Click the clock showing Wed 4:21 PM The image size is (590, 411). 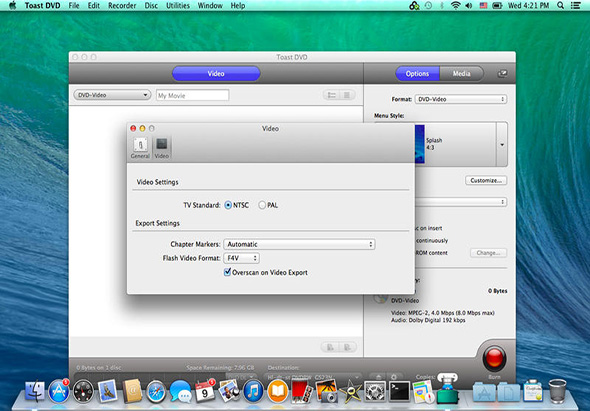tap(528, 6)
